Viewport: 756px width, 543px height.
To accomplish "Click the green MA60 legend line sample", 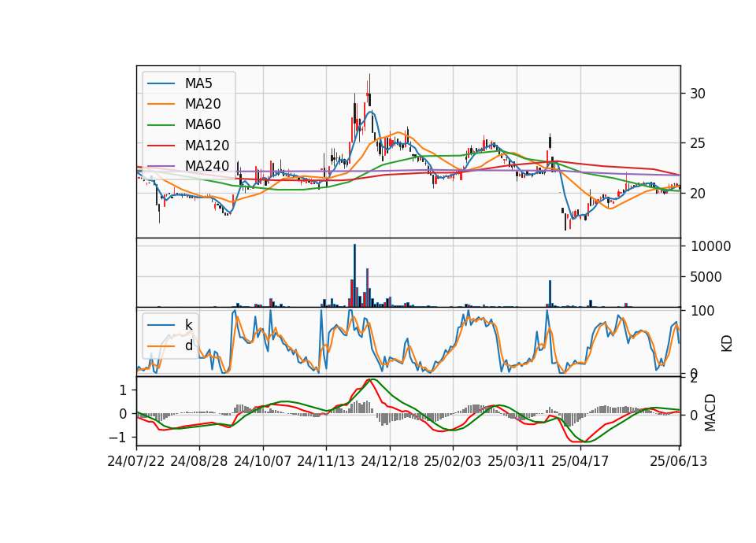I will pos(161,125).
